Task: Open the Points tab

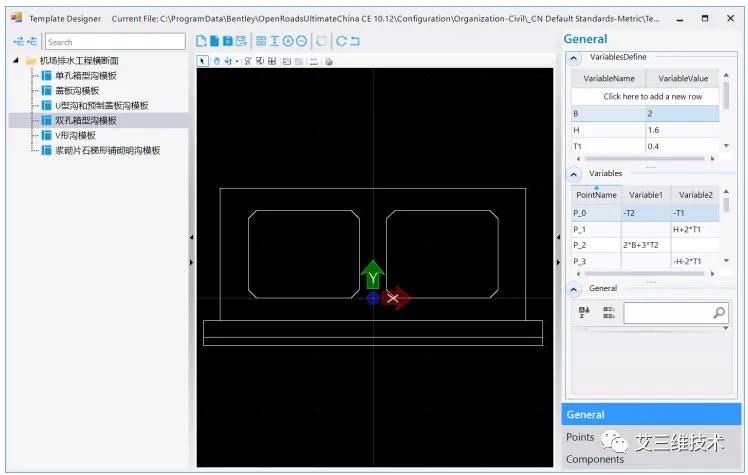Action: pos(580,437)
